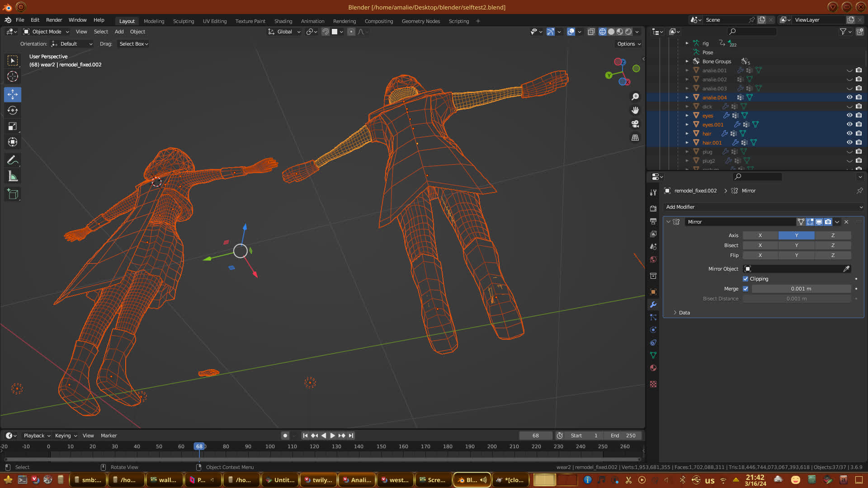
Task: Hide hair.001 using eye icon
Action: [849, 142]
